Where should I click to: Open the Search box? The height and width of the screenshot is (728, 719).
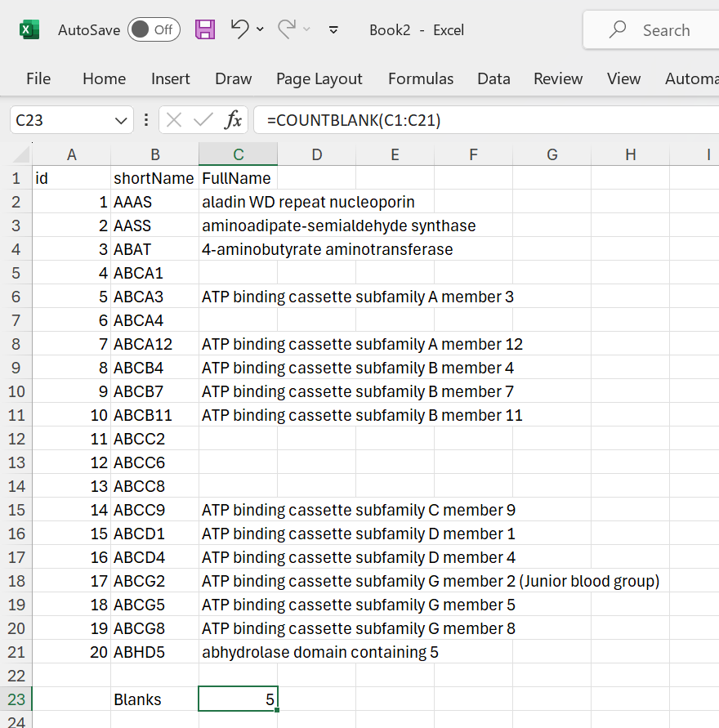[x=654, y=29]
